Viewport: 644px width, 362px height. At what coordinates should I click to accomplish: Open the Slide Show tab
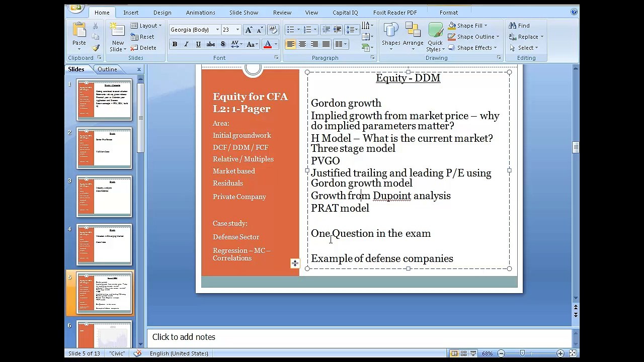pyautogui.click(x=244, y=13)
